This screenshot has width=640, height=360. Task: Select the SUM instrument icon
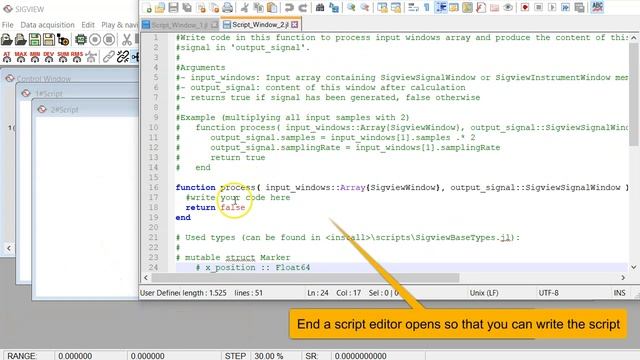63,57
